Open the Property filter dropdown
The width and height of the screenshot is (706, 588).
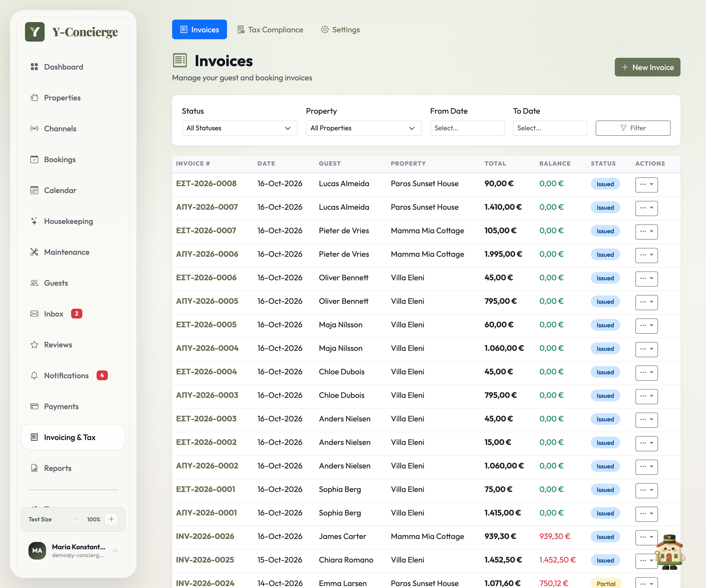364,128
